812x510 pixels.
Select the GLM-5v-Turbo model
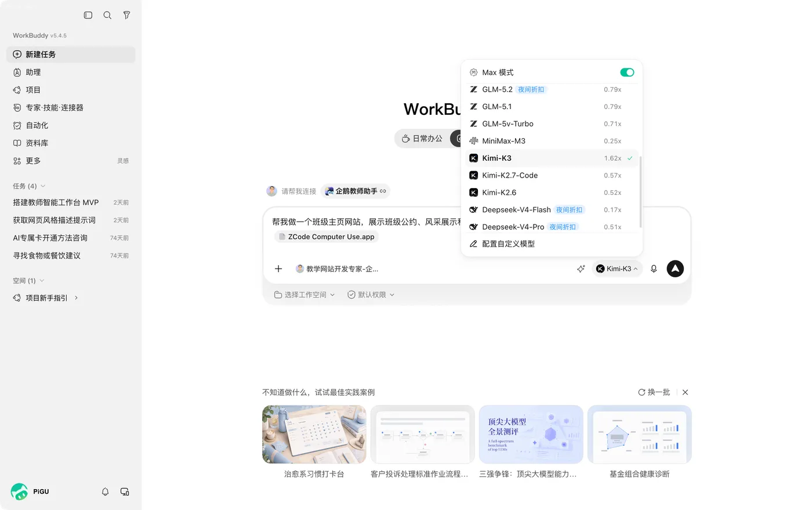tap(552, 124)
